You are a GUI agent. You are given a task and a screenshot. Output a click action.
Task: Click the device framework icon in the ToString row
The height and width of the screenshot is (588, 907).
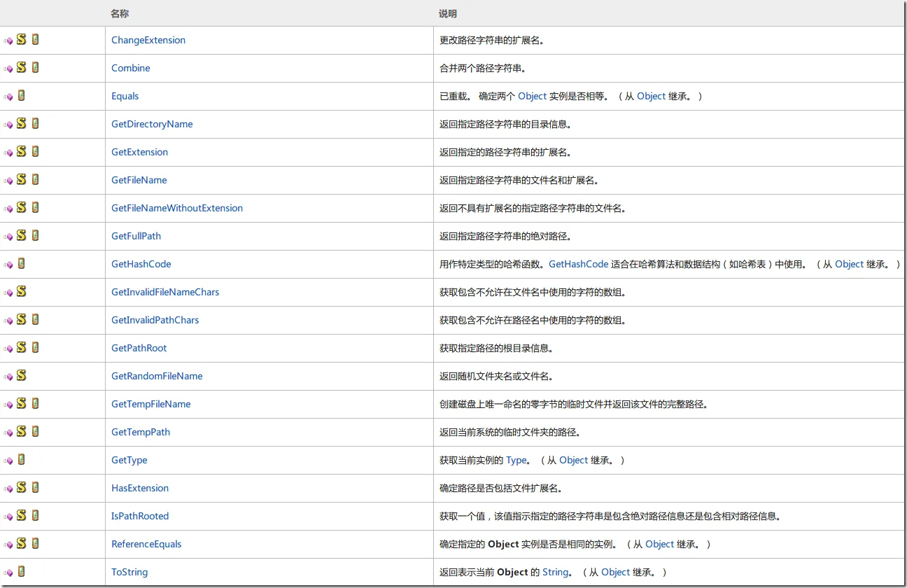click(x=22, y=572)
